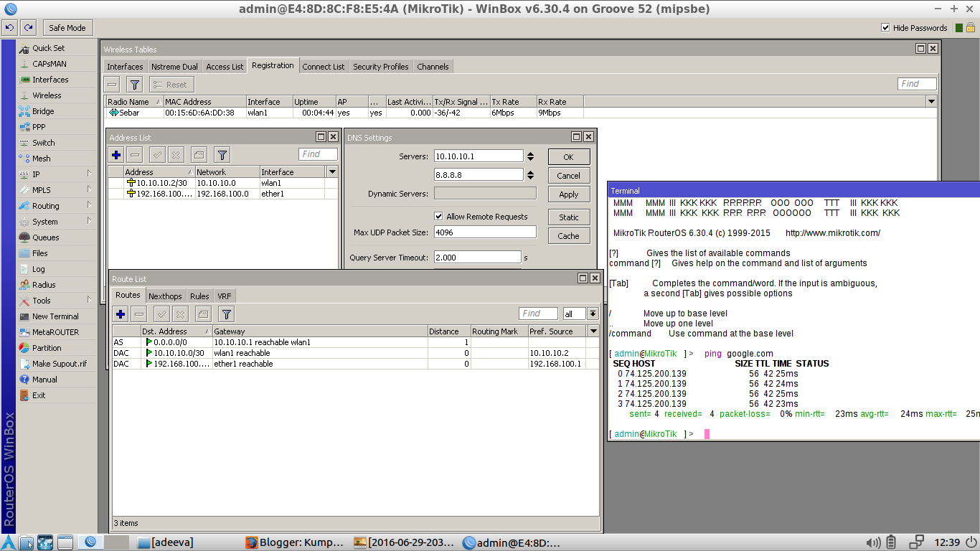The height and width of the screenshot is (551, 980).
Task: Click the Undo arrow icon in WinBox toolbar
Action: 9,28
